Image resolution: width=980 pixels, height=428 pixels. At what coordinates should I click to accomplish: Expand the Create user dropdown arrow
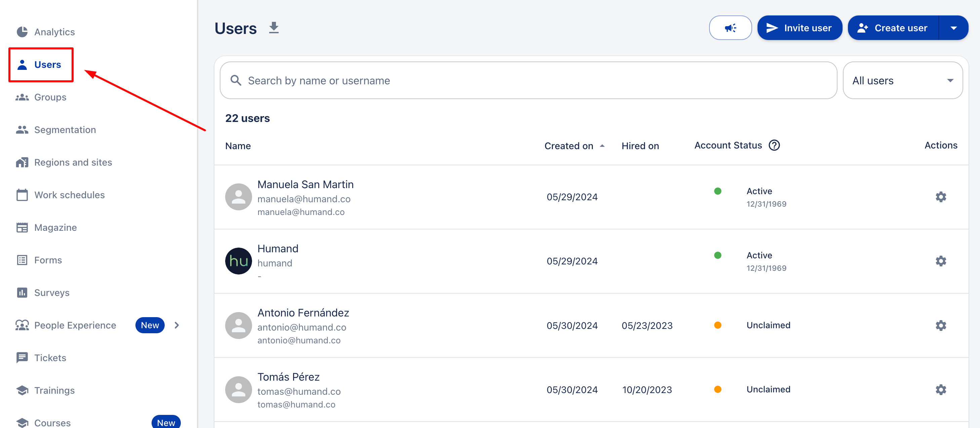point(953,28)
